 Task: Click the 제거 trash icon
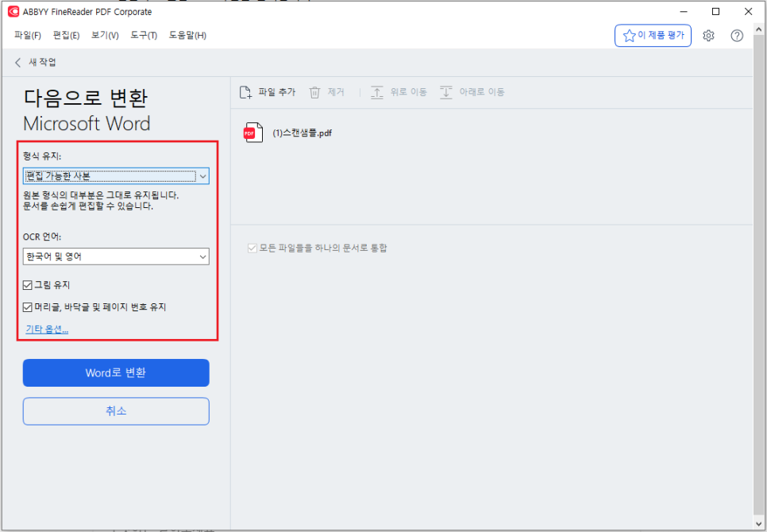click(314, 92)
